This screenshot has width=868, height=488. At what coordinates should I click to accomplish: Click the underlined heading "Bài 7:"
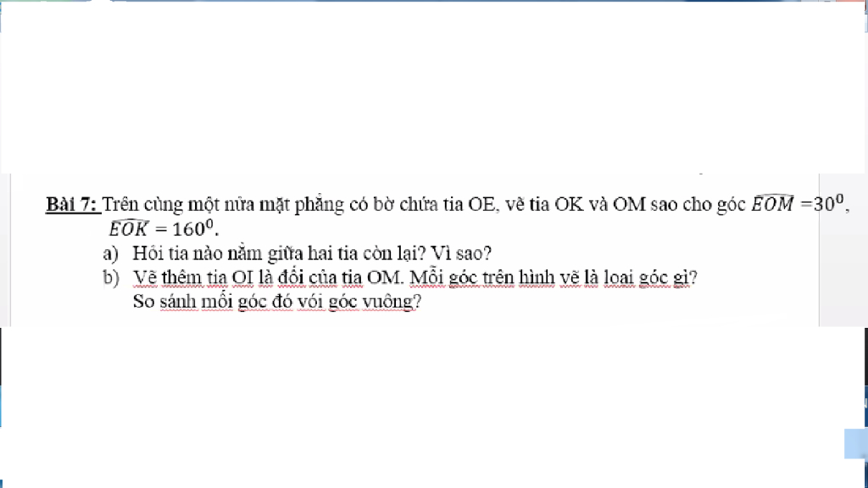click(71, 205)
